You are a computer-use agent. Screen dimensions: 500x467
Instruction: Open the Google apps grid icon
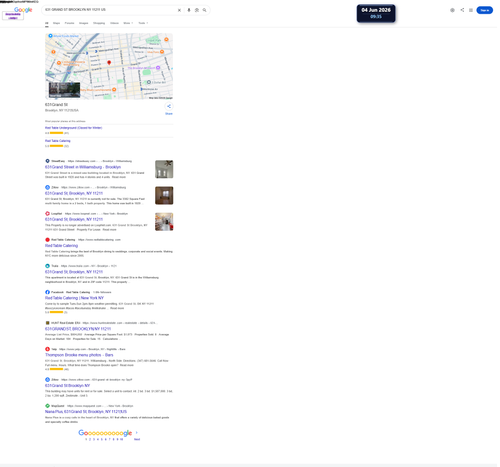click(471, 10)
